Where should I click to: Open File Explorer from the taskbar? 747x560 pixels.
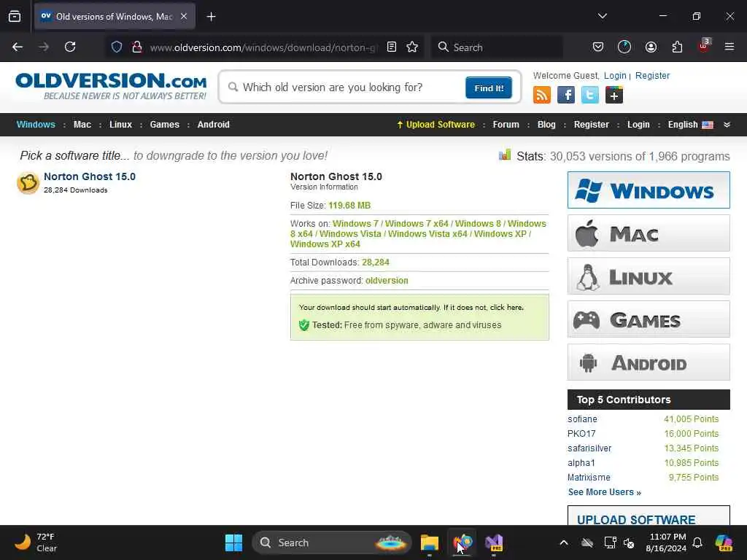coord(429,542)
